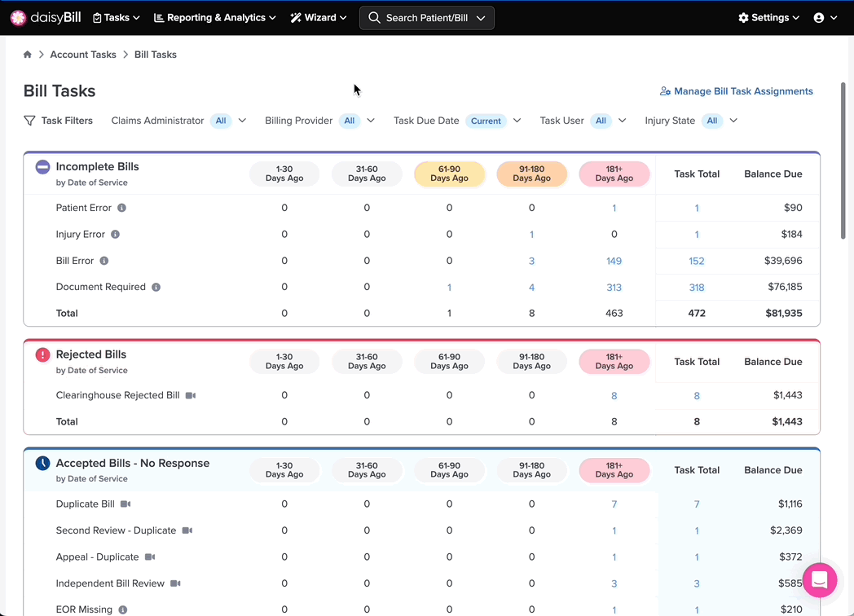Open the Reporting & Analytics menu

214,18
